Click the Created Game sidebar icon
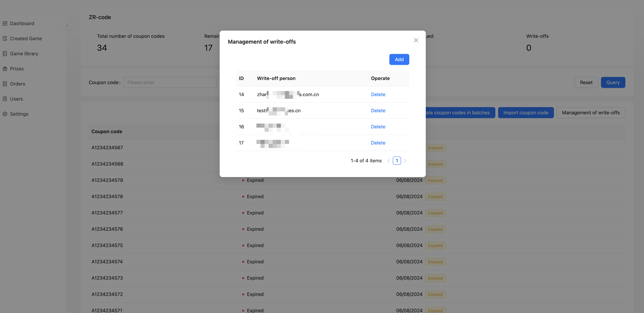 click(5, 38)
